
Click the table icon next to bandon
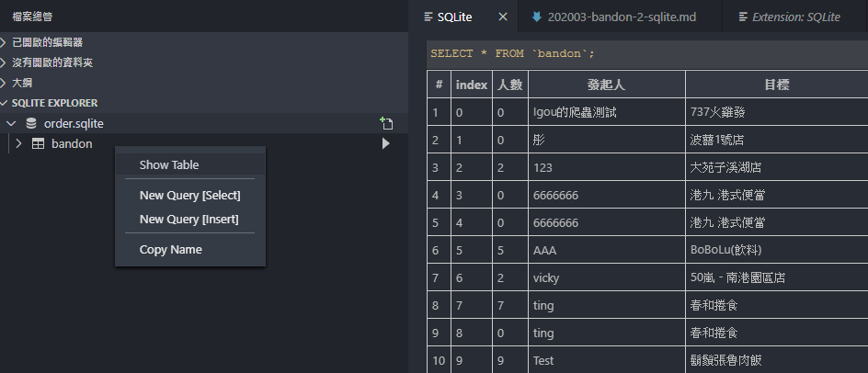click(x=39, y=144)
